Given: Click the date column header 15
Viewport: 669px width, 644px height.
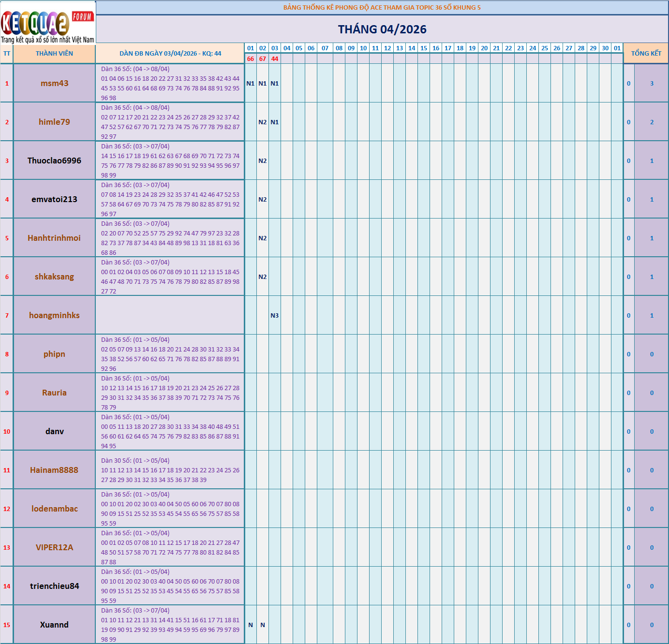Looking at the screenshot, I should coord(424,48).
